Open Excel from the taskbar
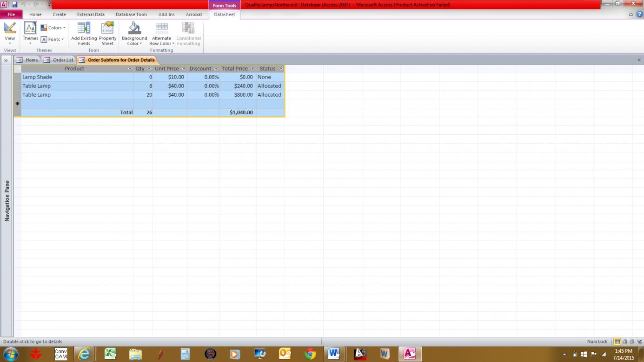This screenshot has height=362, width=644. point(110,354)
